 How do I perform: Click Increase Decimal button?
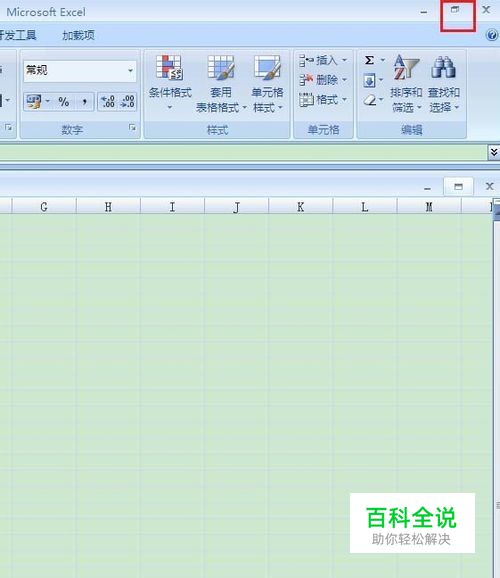(x=108, y=102)
